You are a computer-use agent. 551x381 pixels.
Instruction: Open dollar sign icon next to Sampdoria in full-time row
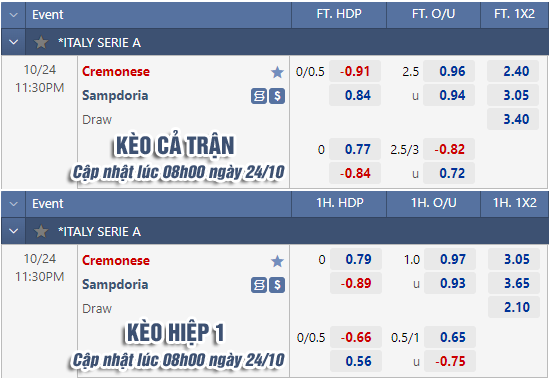pos(277,96)
